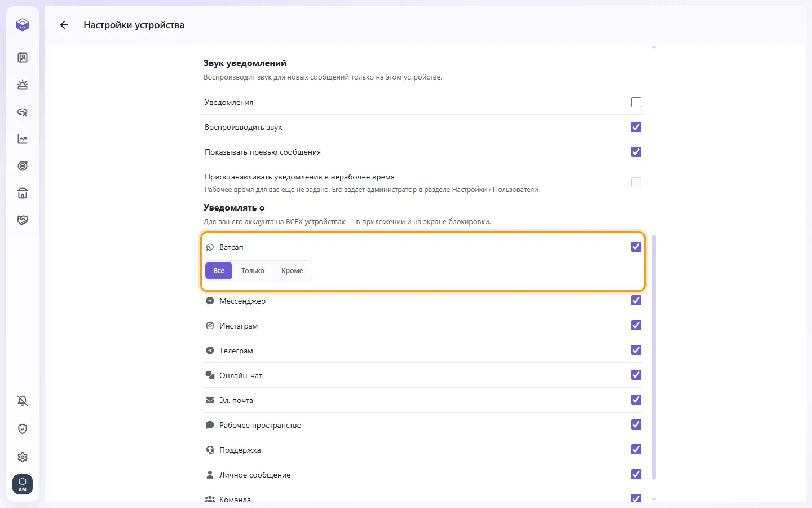This screenshot has width=812, height=508.
Task: Select the Все tab under Ватсап
Action: tap(219, 271)
